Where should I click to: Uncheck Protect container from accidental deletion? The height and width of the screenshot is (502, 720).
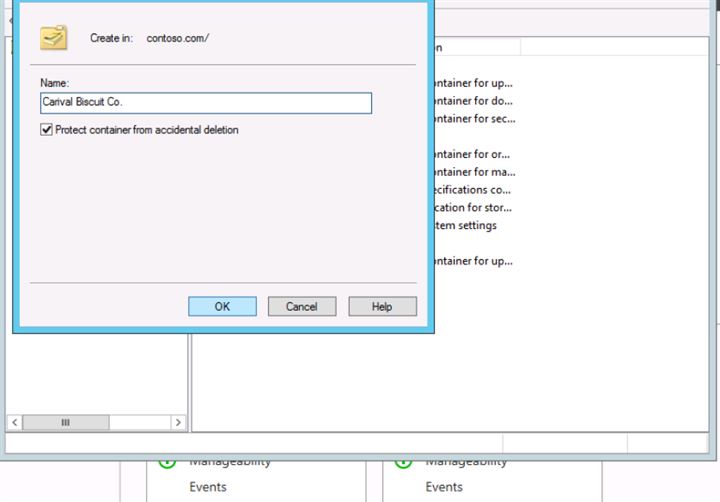click(46, 130)
